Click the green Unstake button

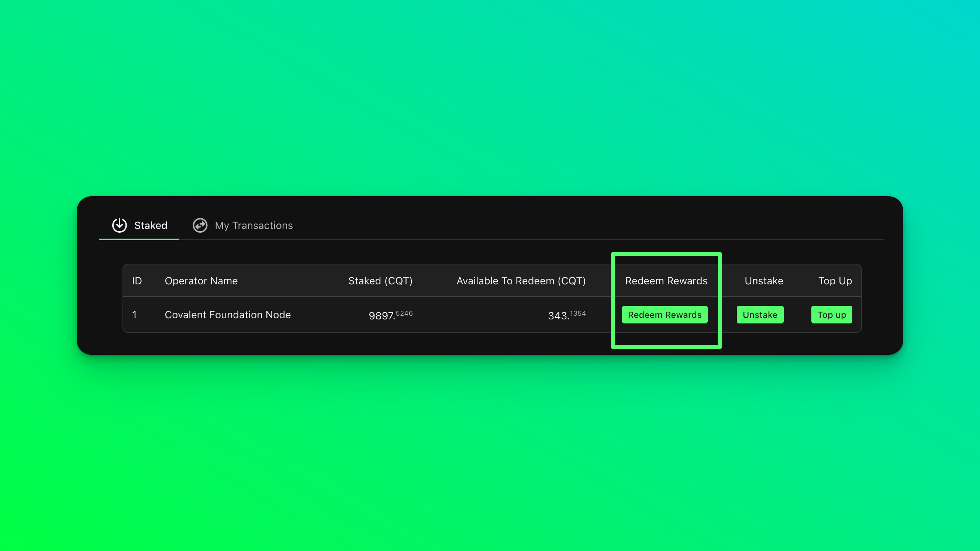click(760, 315)
